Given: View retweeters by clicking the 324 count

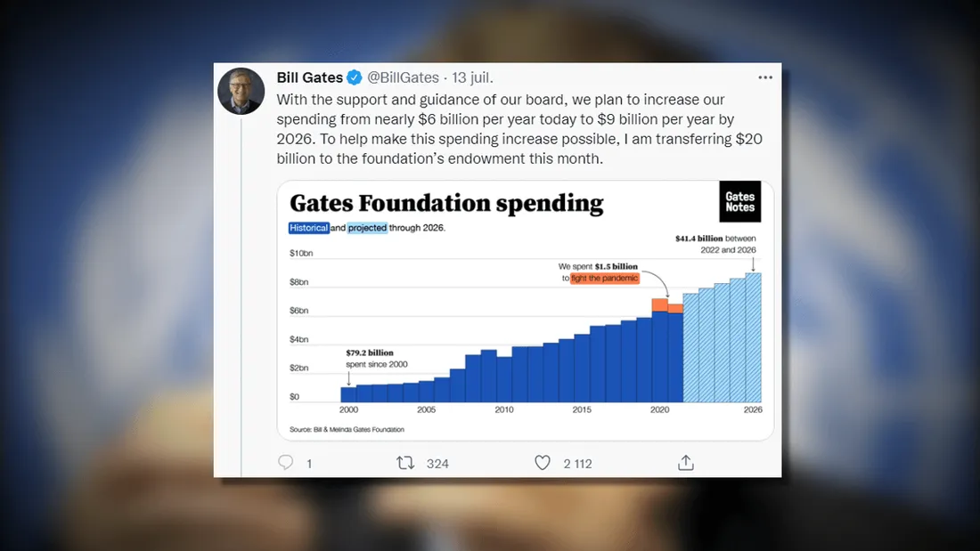Looking at the screenshot, I should click(x=436, y=463).
